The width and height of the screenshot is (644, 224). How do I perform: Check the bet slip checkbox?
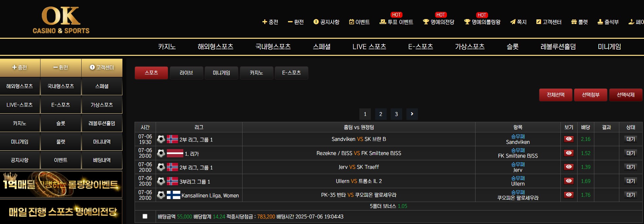click(145, 216)
